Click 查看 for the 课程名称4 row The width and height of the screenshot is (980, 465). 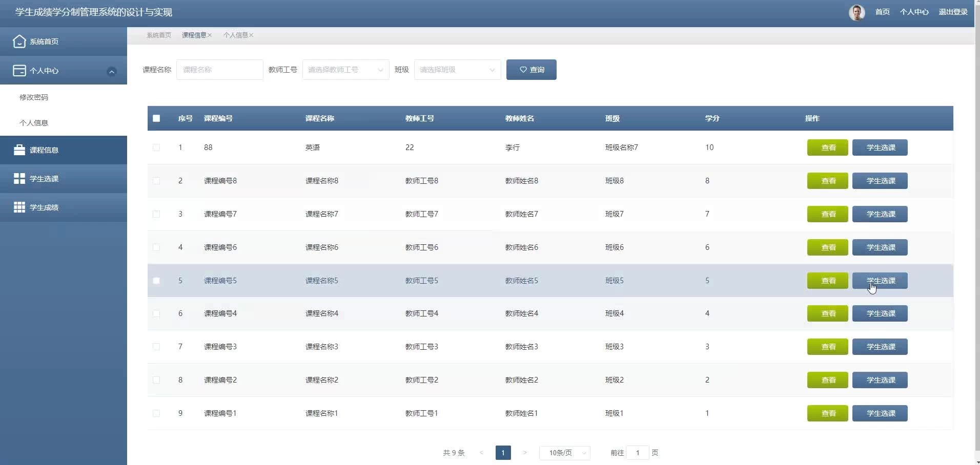point(828,313)
